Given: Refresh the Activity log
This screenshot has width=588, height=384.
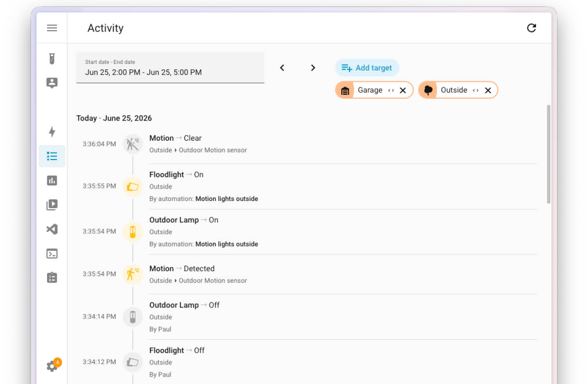Looking at the screenshot, I should click(531, 28).
